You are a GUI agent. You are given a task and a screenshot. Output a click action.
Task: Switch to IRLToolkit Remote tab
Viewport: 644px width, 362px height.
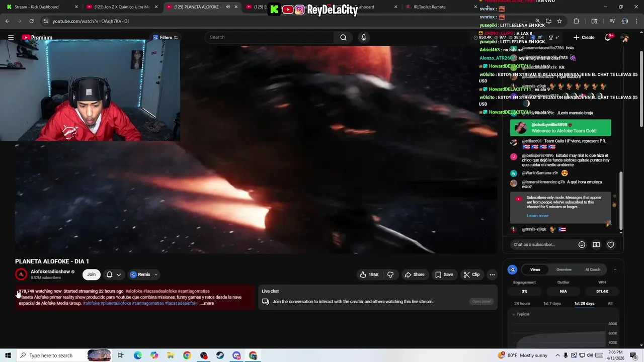[x=429, y=7]
